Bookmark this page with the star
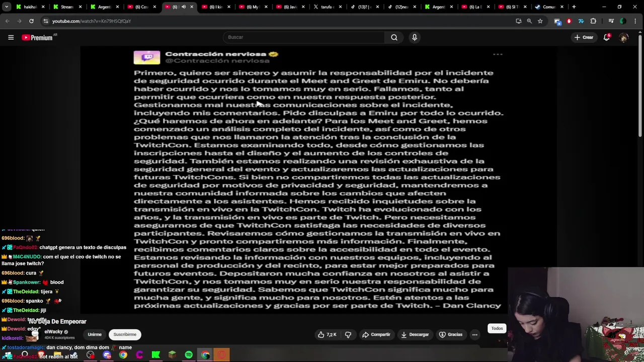Viewport: 644px width, 362px height. 540,21
